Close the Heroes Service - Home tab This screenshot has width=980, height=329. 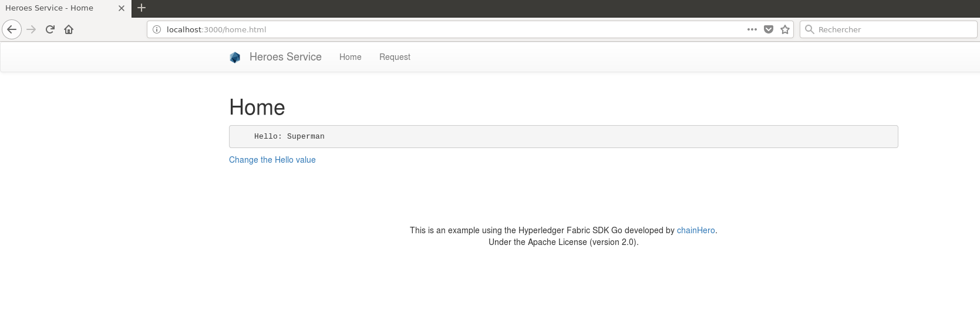[x=122, y=8]
